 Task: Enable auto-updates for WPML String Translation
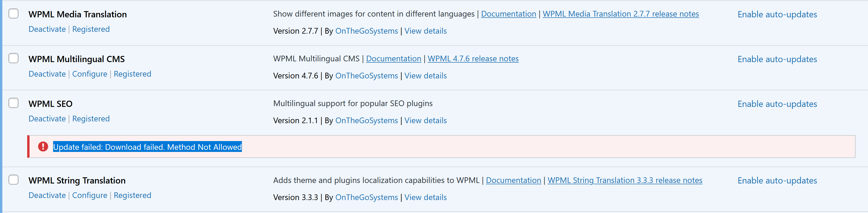click(x=777, y=181)
